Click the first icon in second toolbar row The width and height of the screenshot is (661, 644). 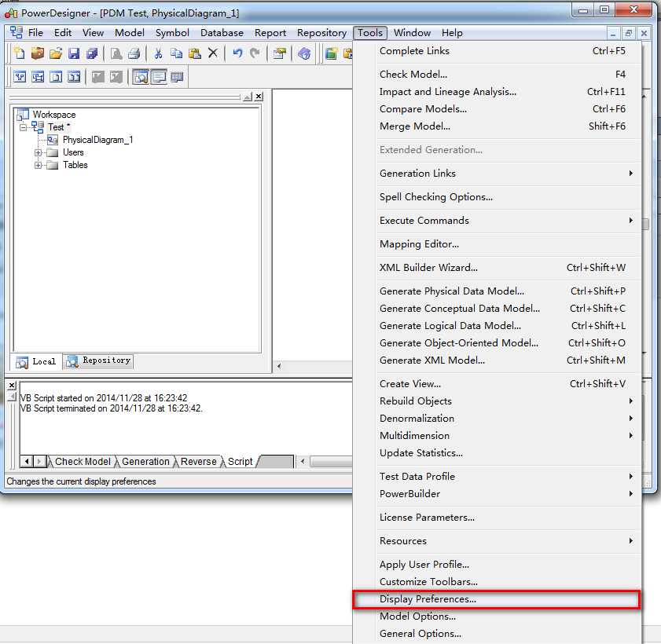20,77
